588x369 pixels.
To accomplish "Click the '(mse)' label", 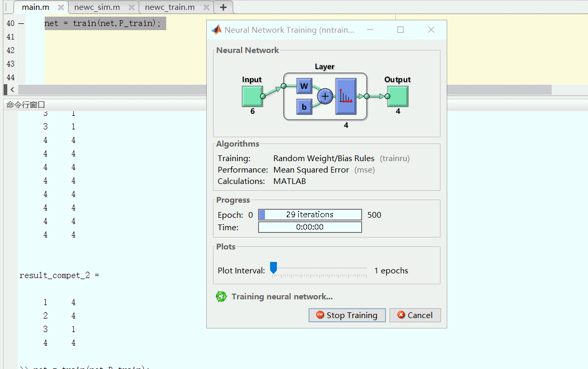I will pyautogui.click(x=365, y=169).
